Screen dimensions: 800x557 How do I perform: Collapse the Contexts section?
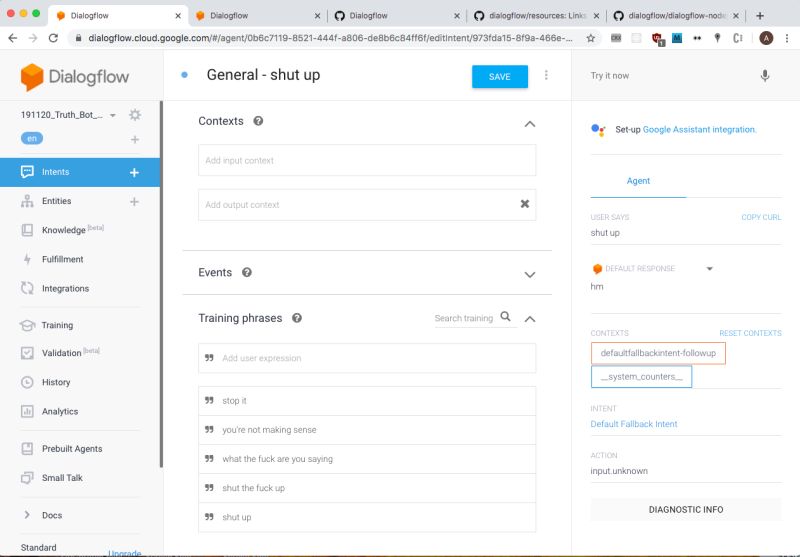[x=530, y=124]
